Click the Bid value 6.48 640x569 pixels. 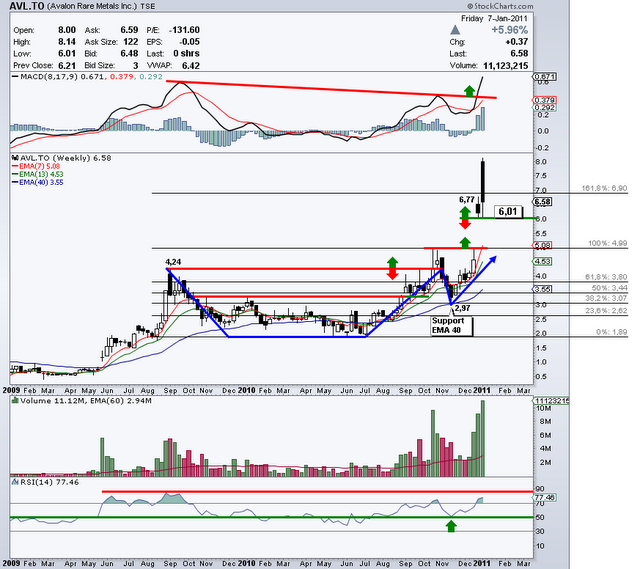[129, 53]
